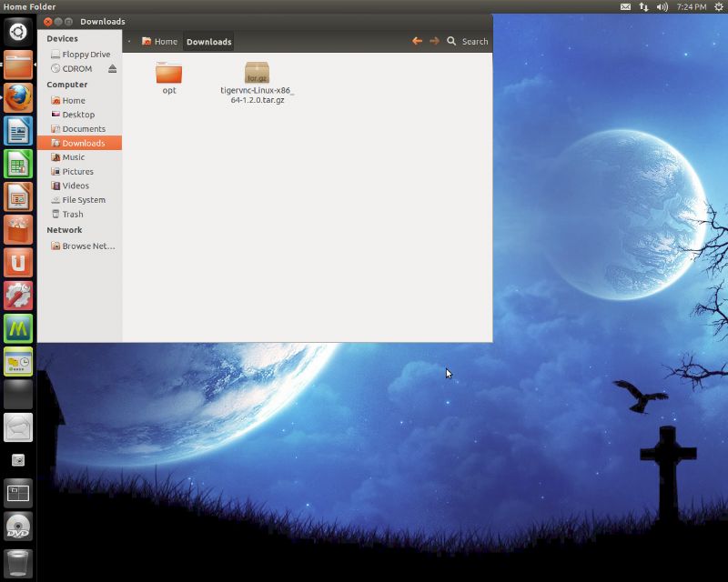This screenshot has width=728, height=582.
Task: Open the Workspace Switcher in the launcher
Action: coord(18,494)
